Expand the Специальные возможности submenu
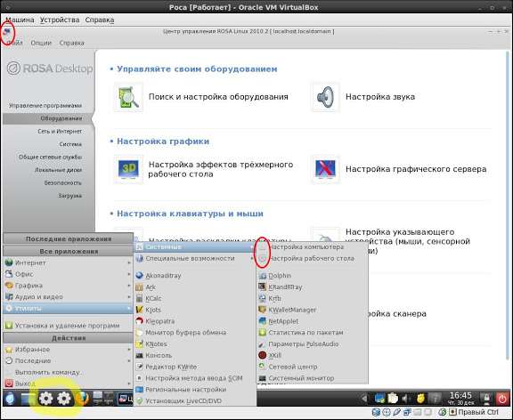This screenshot has width=513, height=420. point(195,259)
